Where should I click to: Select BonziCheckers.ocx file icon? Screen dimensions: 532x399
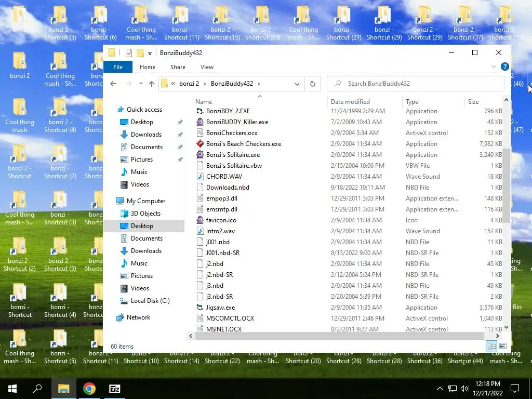click(200, 132)
